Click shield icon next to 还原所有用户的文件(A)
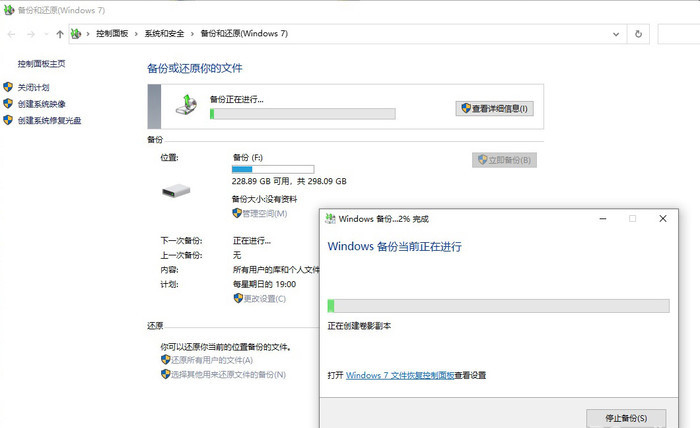This screenshot has height=428, width=700. tap(166, 360)
